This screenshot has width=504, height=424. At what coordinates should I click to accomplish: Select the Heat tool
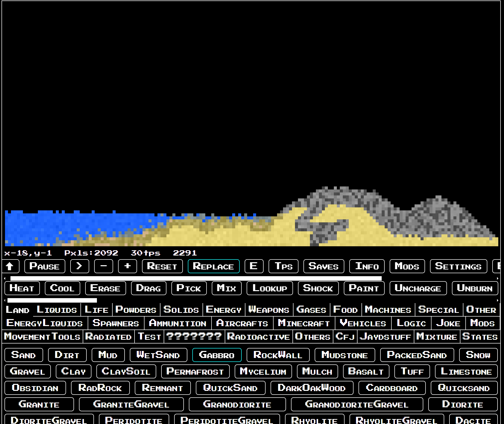point(22,288)
